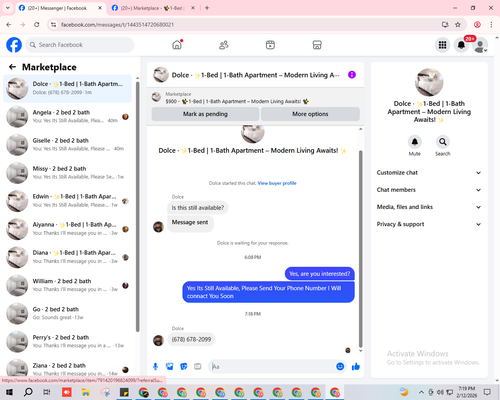
Task: Click the browser address bar URL
Action: point(117,25)
